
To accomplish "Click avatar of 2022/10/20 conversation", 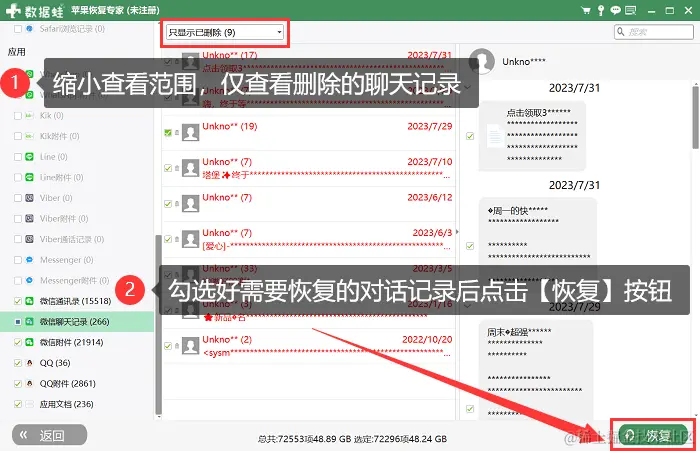I will pyautogui.click(x=191, y=346).
